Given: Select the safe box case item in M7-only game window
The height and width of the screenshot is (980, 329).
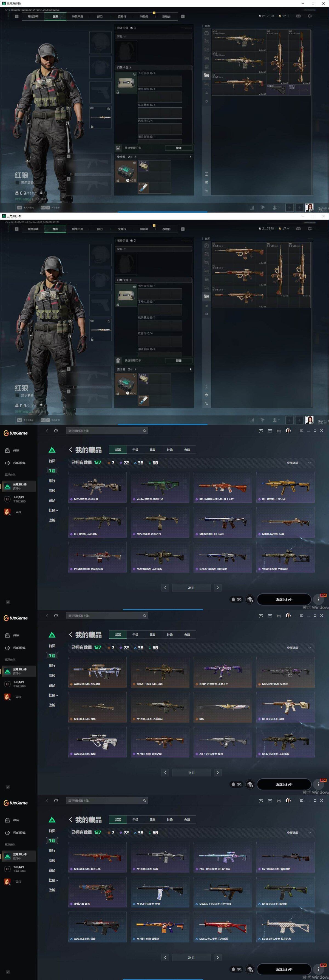Looking at the screenshot, I should coord(126,384).
